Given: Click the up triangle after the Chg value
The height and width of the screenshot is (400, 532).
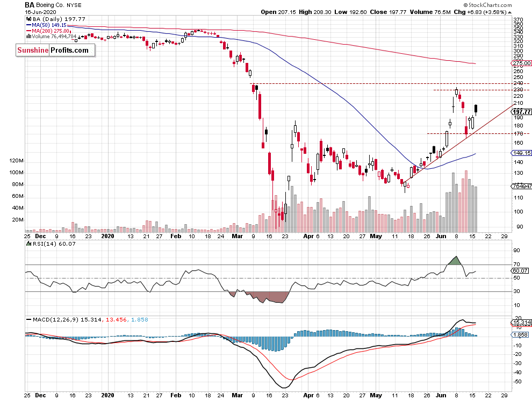Looking at the screenshot, I should point(509,12).
